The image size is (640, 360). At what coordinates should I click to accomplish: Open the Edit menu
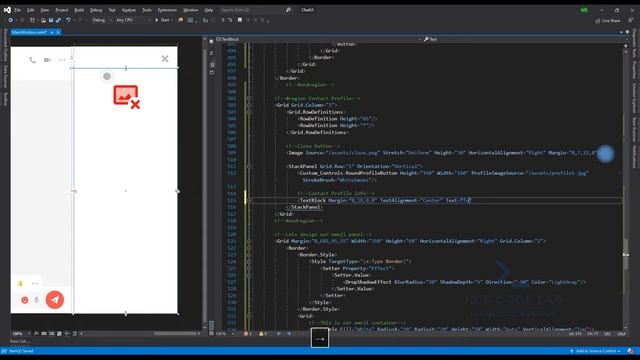tap(31, 10)
